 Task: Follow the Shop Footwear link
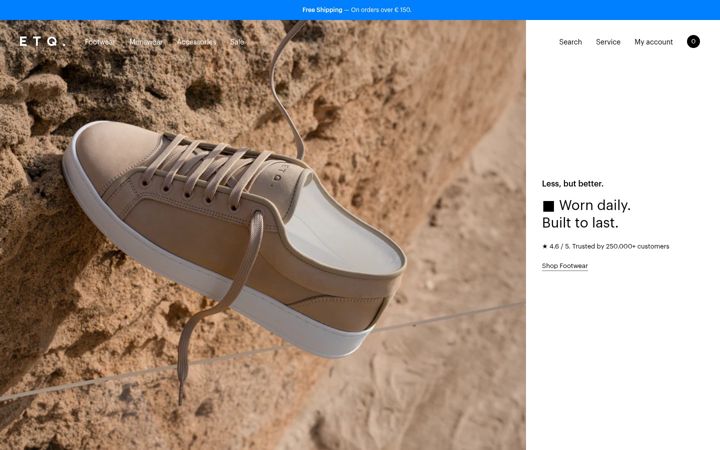coord(564,266)
